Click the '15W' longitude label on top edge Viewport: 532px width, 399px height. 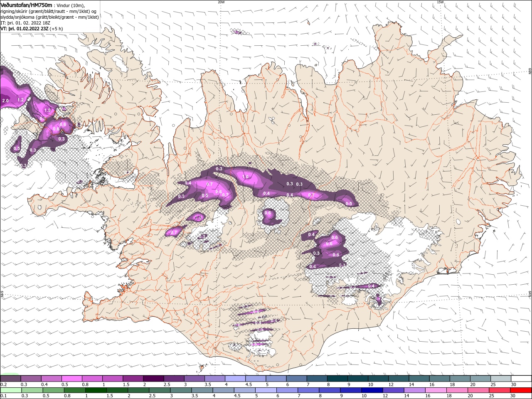tap(440, 2)
